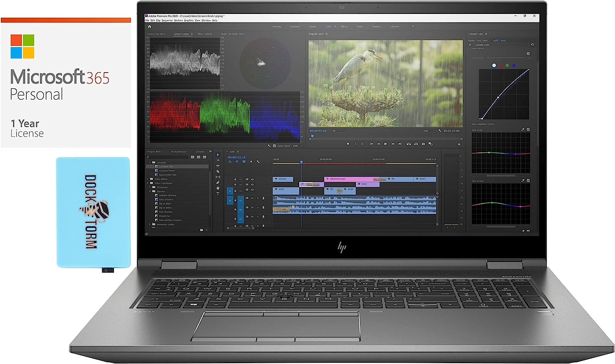Expand the Immersive Video folder

click(149, 224)
